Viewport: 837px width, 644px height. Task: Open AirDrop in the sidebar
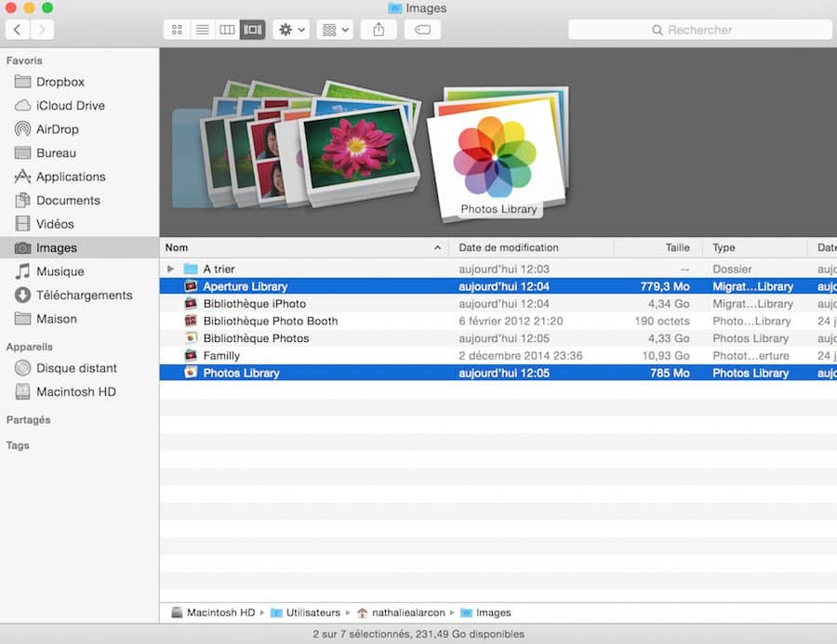[x=80, y=129]
